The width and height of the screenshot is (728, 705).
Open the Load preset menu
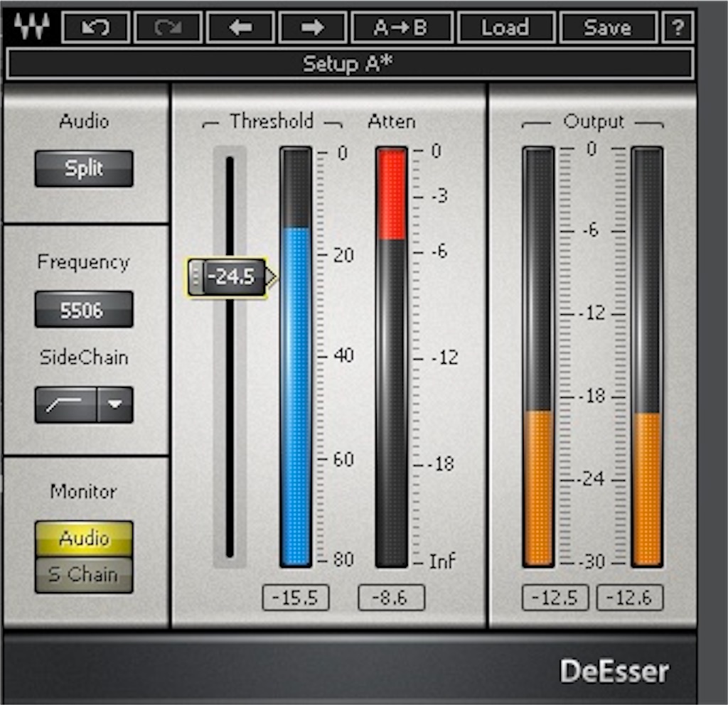click(x=506, y=28)
